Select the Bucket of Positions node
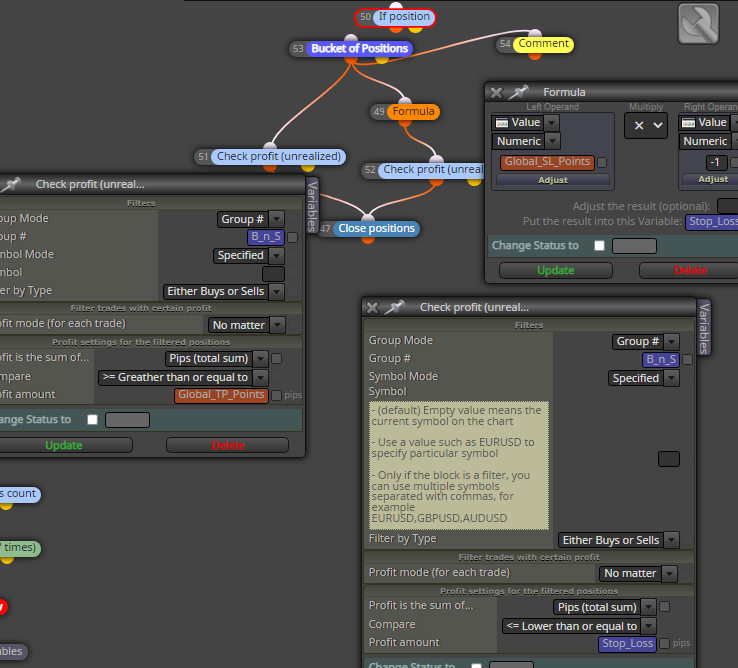738x668 pixels. tap(360, 48)
